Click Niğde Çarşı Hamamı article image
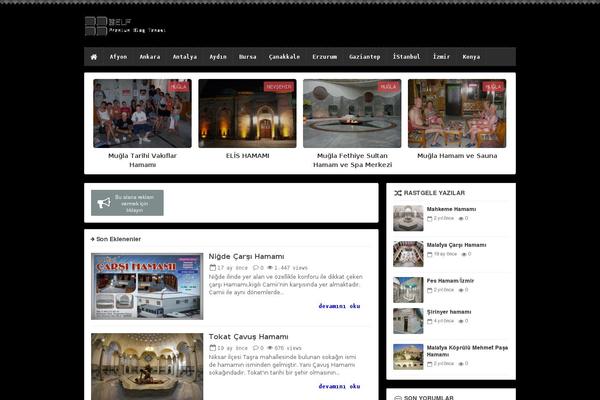 pos(147,286)
